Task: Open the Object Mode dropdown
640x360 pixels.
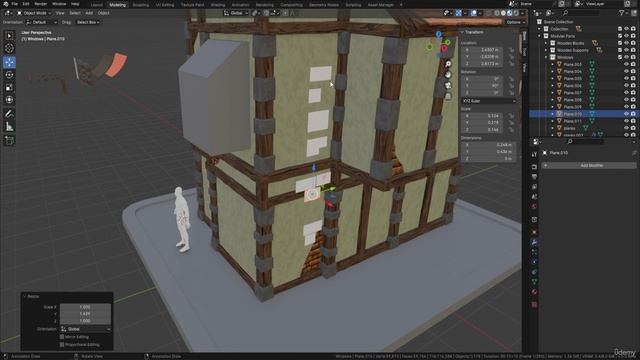Action: click(34, 13)
